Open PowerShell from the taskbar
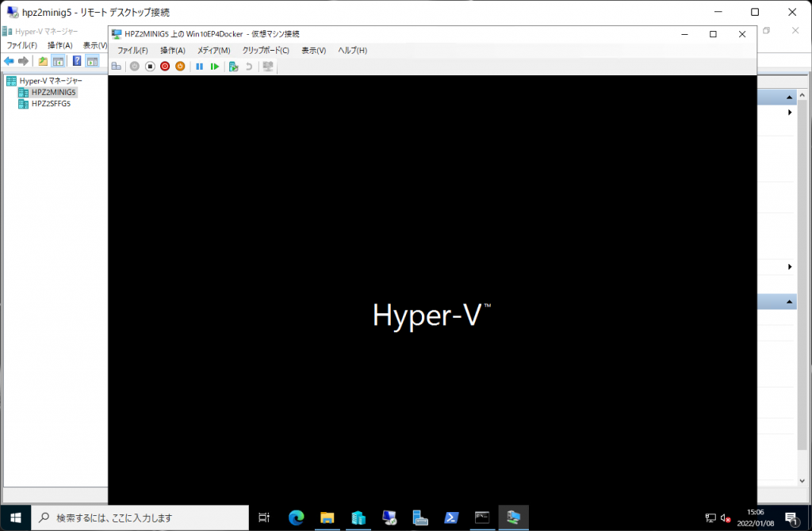The image size is (812, 531). pos(451,518)
